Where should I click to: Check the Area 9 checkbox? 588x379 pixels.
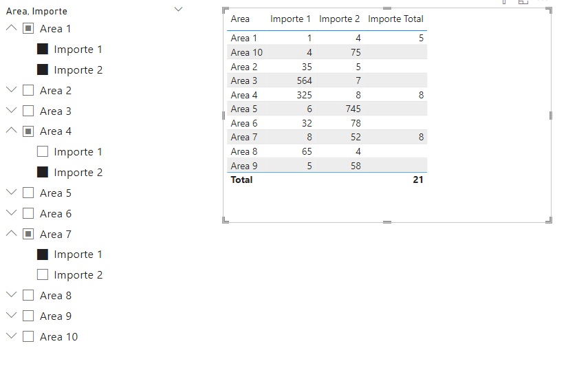click(28, 316)
